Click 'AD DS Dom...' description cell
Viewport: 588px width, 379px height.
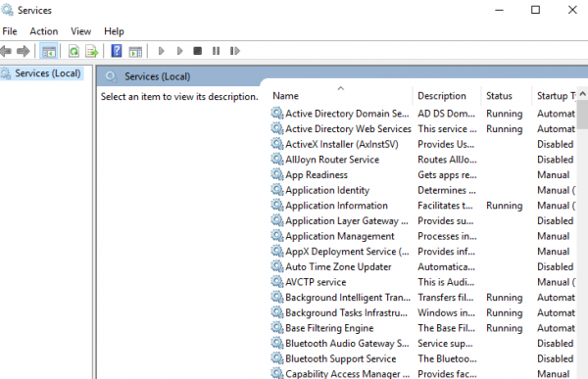point(446,114)
